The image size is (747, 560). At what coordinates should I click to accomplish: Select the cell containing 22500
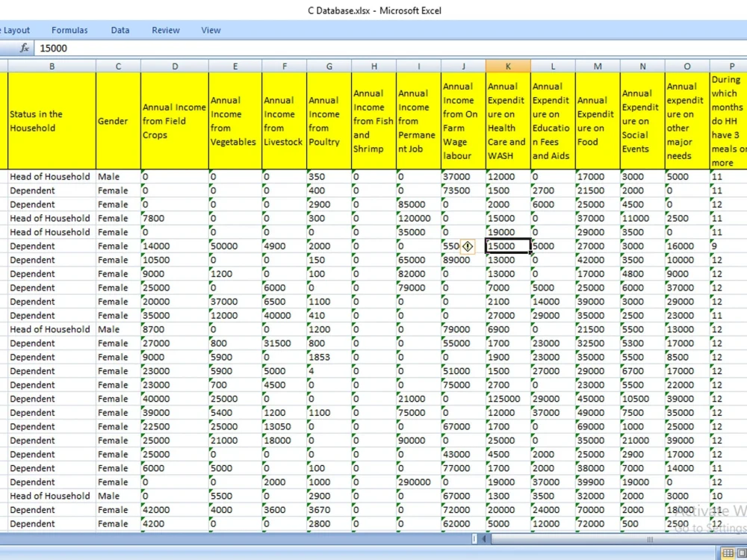click(175, 426)
